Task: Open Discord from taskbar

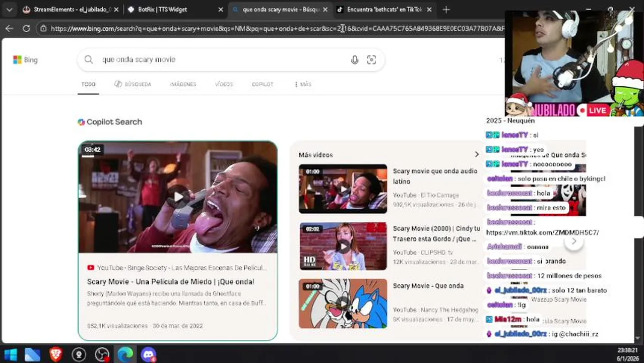Action: (148, 354)
